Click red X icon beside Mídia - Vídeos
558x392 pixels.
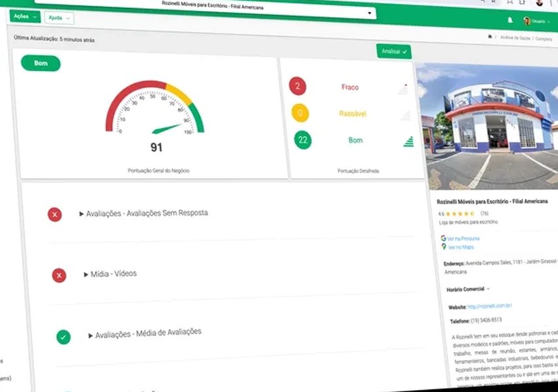59,276
